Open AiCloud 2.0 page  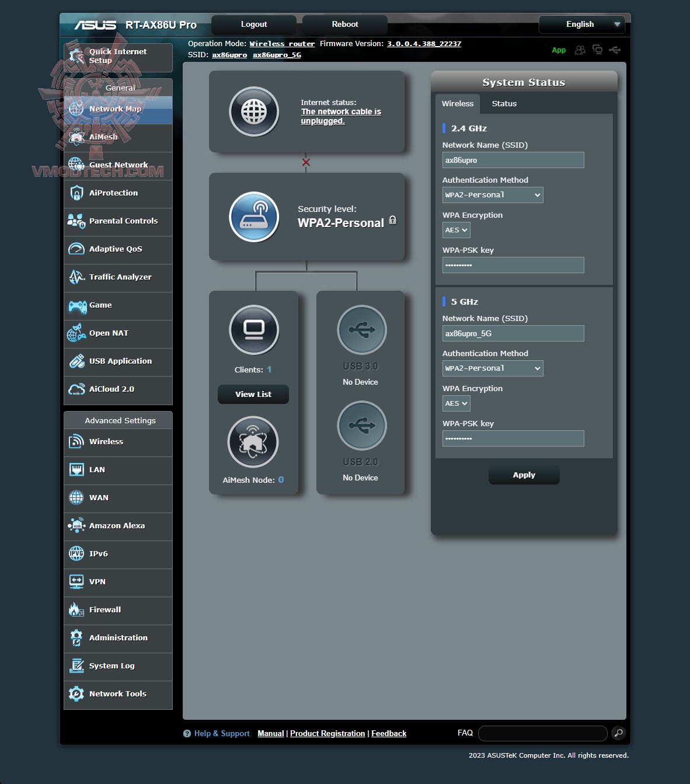pos(118,389)
